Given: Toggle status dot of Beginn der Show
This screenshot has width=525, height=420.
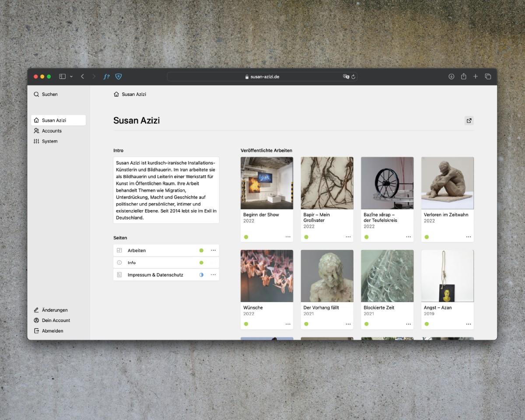Looking at the screenshot, I should click(x=246, y=237).
